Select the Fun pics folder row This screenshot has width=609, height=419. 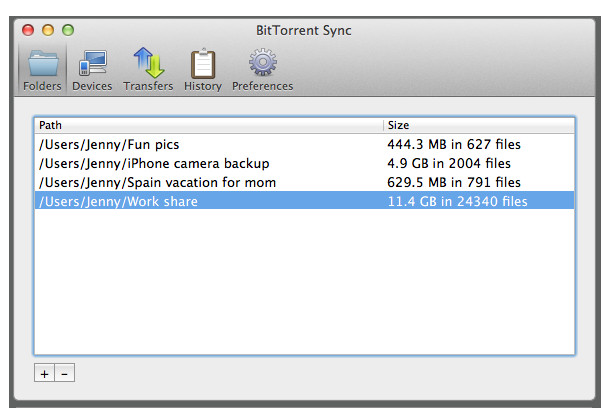click(x=109, y=145)
